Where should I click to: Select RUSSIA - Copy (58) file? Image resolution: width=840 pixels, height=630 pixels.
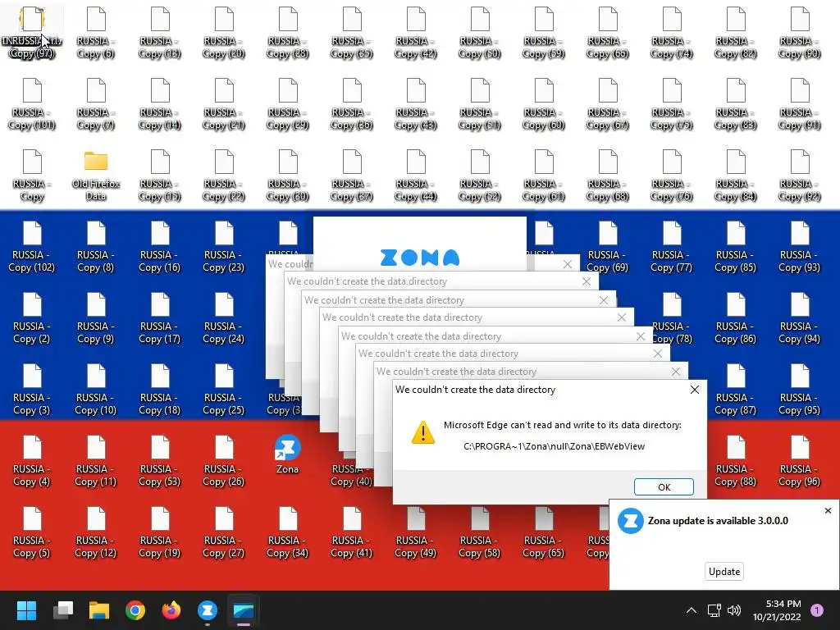479,532
